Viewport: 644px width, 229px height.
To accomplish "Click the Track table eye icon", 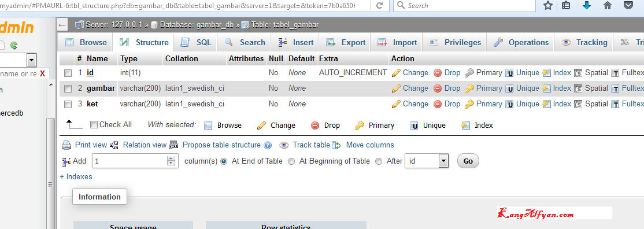I will 284,145.
